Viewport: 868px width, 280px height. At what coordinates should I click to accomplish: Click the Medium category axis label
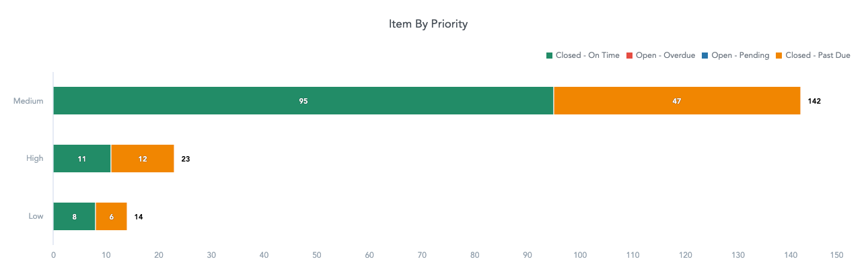tap(29, 101)
